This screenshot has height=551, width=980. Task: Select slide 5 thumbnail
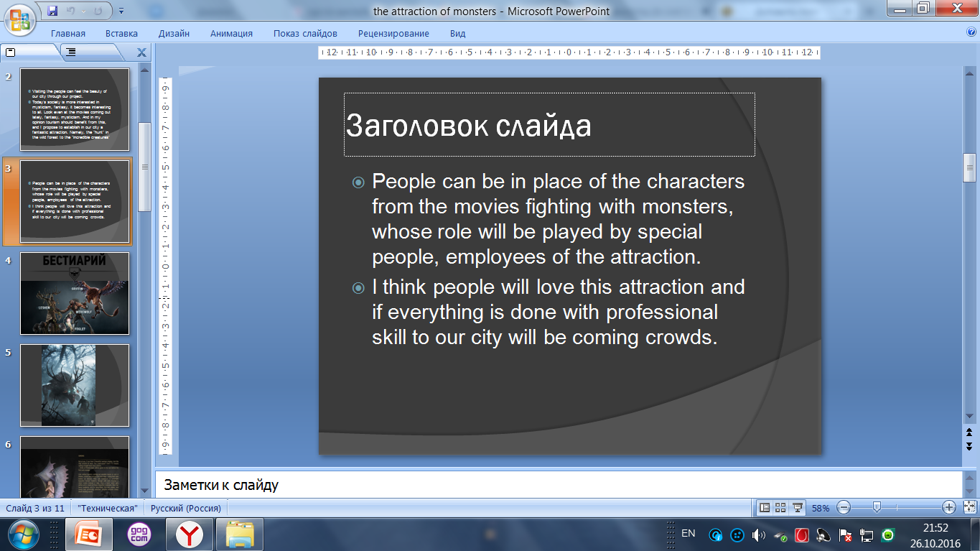click(x=75, y=385)
